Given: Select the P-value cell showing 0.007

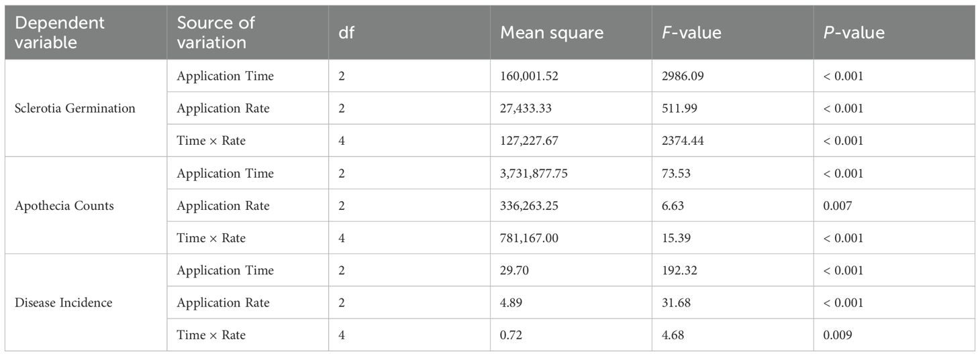Looking at the screenshot, I should (x=839, y=206).
